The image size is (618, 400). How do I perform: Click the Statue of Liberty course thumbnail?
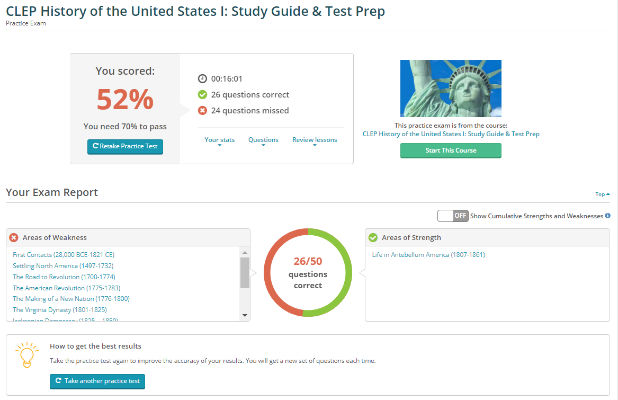450,88
